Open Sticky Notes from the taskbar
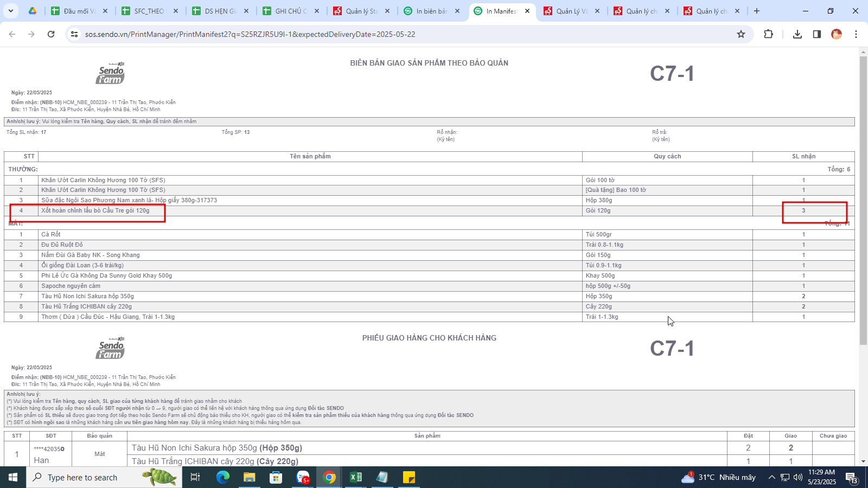868x488 pixels. pyautogui.click(x=409, y=477)
